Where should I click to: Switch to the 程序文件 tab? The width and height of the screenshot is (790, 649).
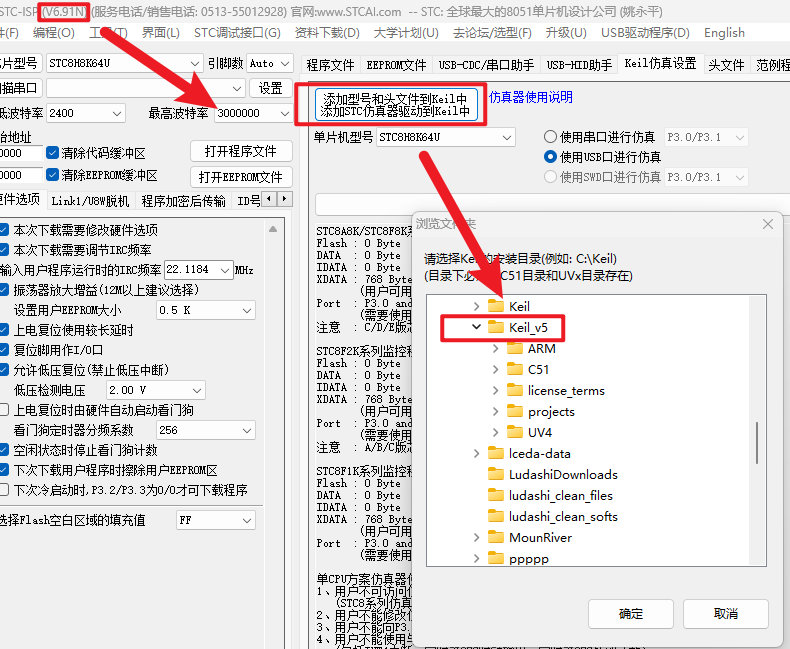[330, 65]
